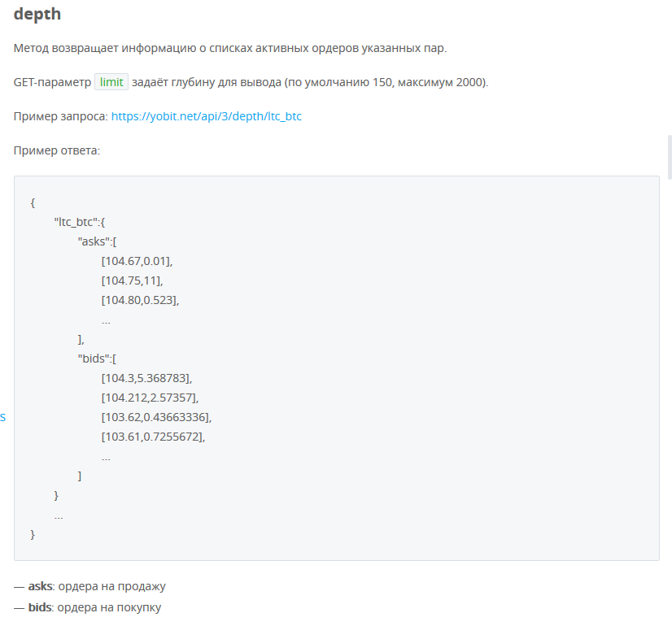This screenshot has width=672, height=626.
Task: Click the method description sentence under the heading
Action: point(230,48)
